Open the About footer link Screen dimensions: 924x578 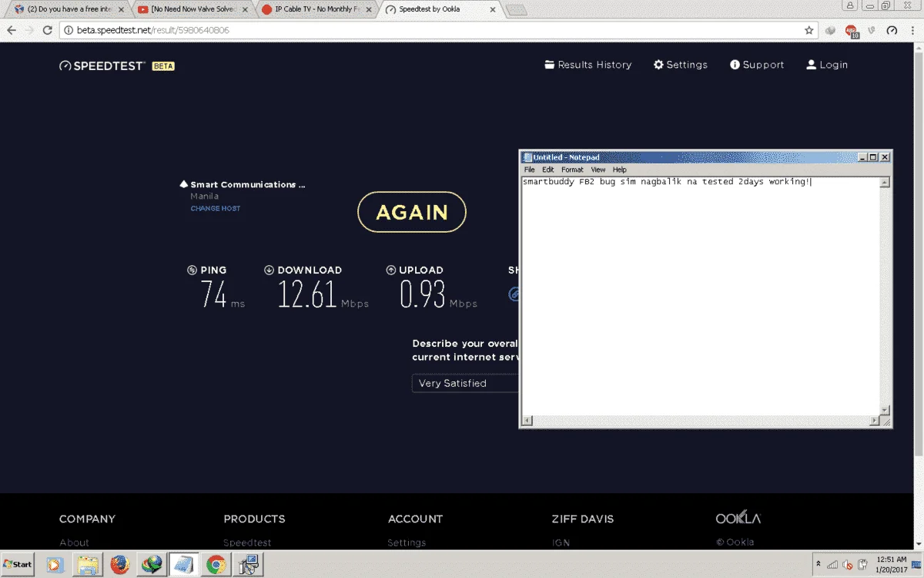(75, 543)
